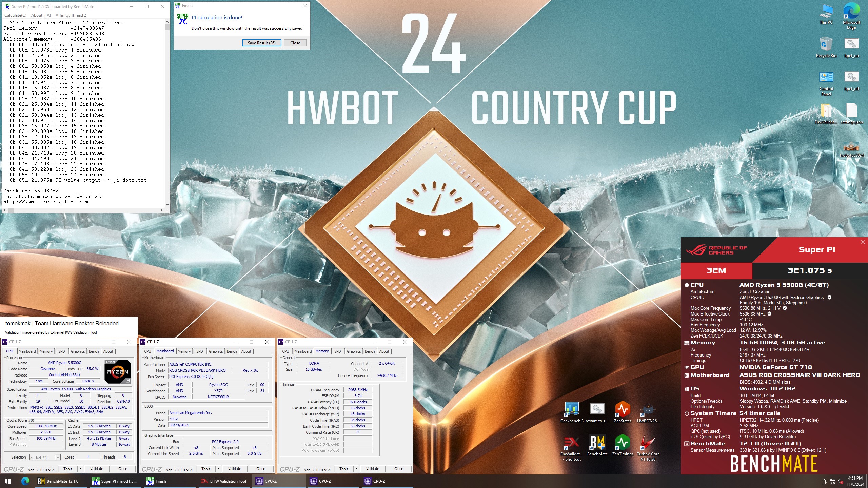
Task: Expand Tools dropdown arrow in Memory window
Action: coord(356,469)
